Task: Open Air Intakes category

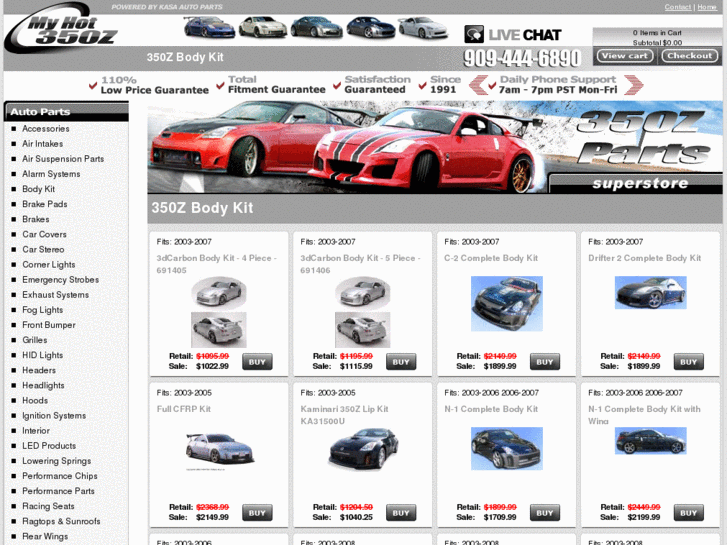Action: click(43, 144)
